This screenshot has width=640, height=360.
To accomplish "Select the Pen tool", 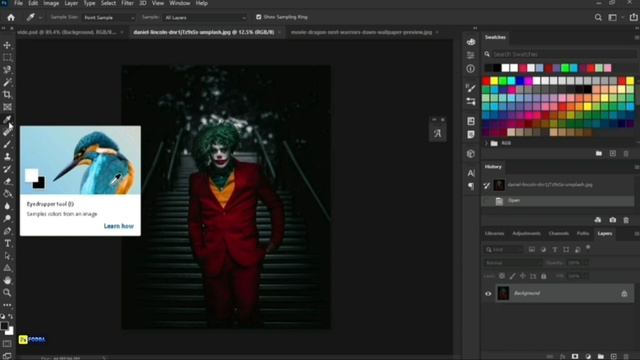I will (7, 231).
